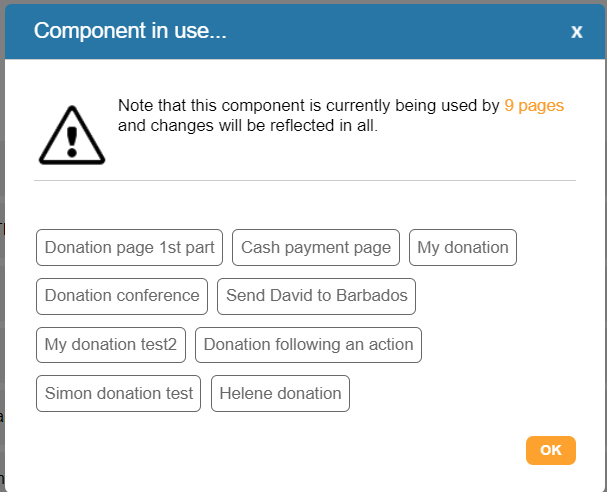The height and width of the screenshot is (492, 607).
Task: Click the 'and changes will be reflected' text
Action: point(247,127)
